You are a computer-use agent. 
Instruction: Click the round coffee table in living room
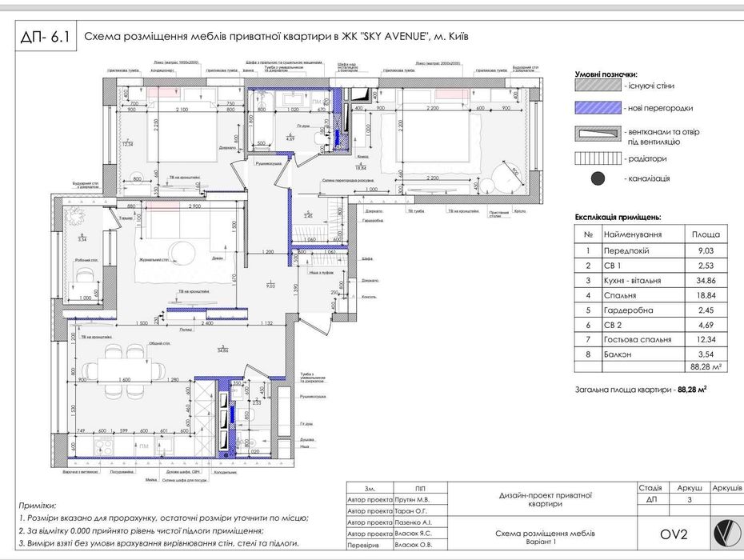point(182,254)
